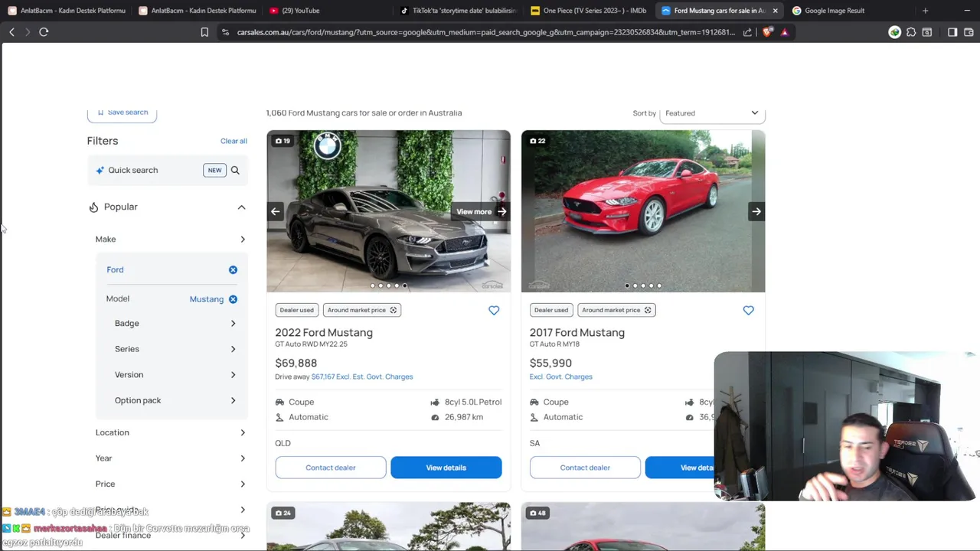Image resolution: width=980 pixels, height=551 pixels.
Task: Contact dealer for the 2022 Ford Mustang
Action: click(x=331, y=468)
